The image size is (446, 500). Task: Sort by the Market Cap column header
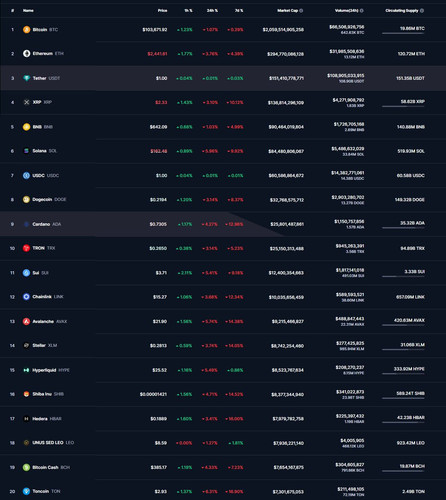288,11
